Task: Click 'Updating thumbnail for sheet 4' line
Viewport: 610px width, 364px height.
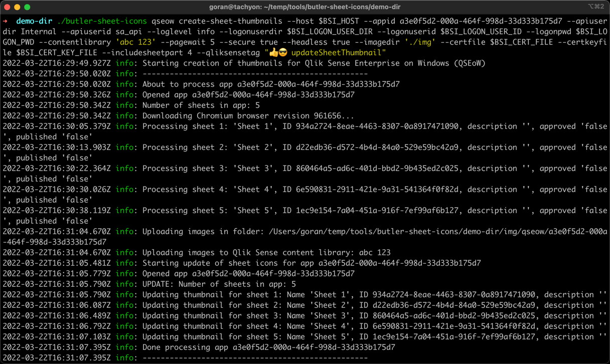Action: click(305, 326)
